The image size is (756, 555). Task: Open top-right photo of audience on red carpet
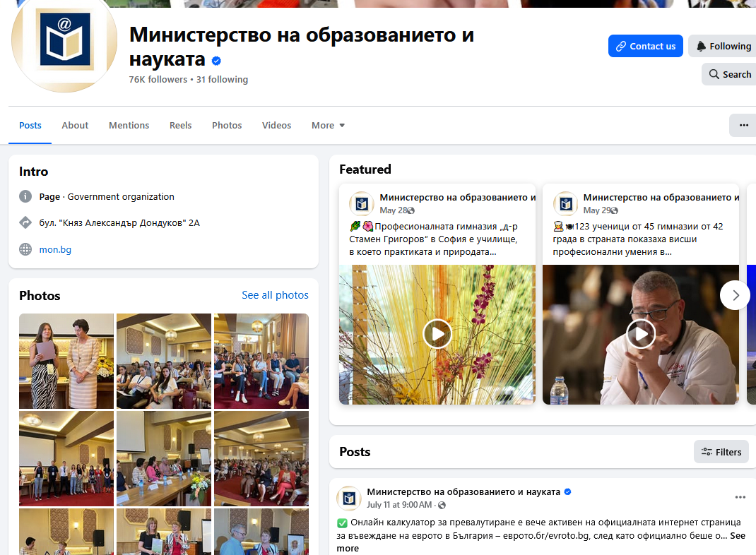click(261, 362)
